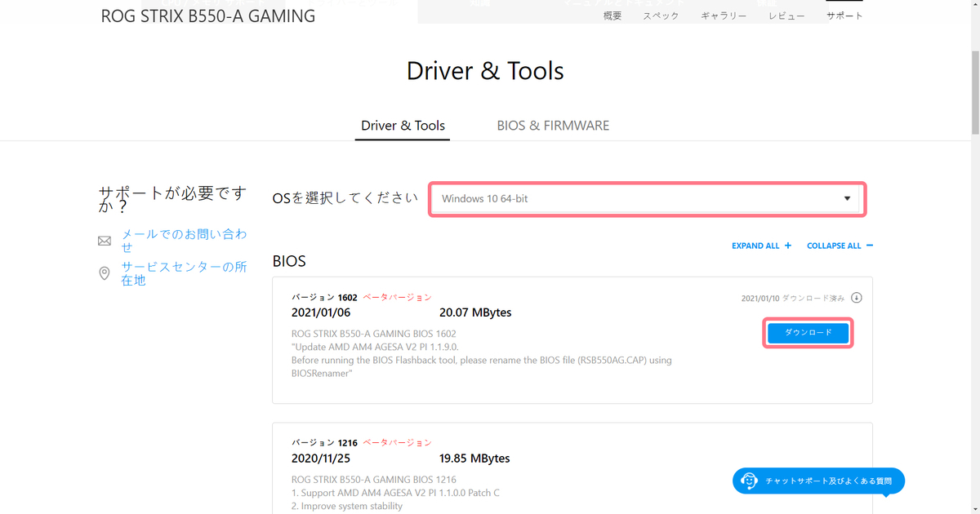Click the BIOS section heading

click(289, 261)
